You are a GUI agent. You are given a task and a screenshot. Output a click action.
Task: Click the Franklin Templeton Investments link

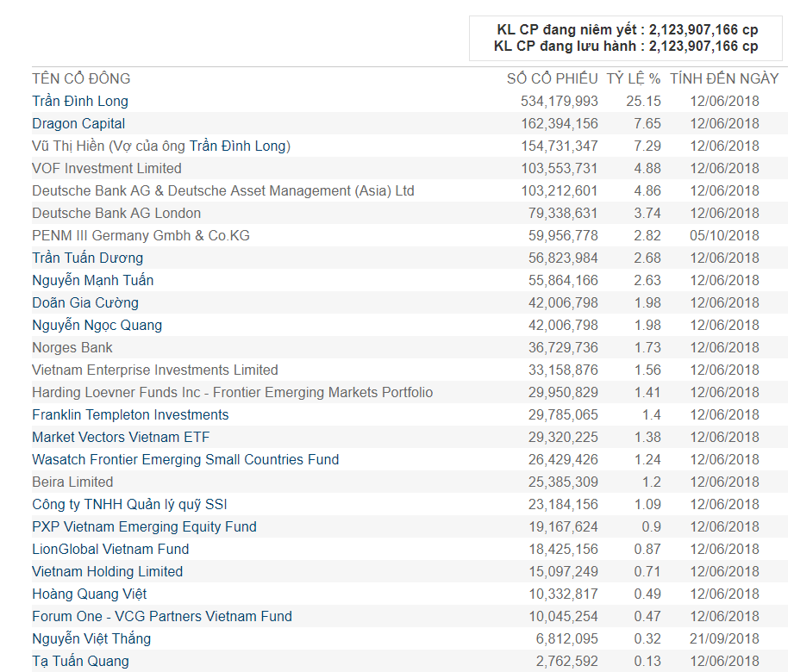[130, 414]
